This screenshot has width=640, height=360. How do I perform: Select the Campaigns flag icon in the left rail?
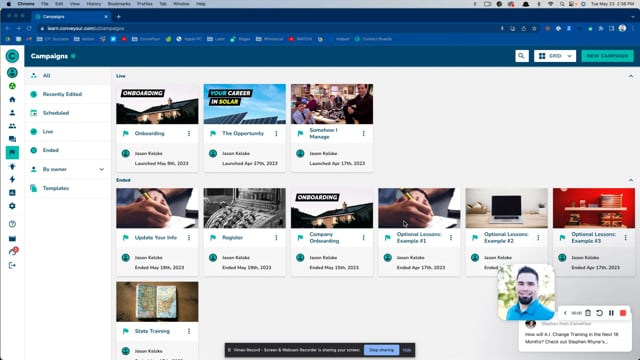12,152
